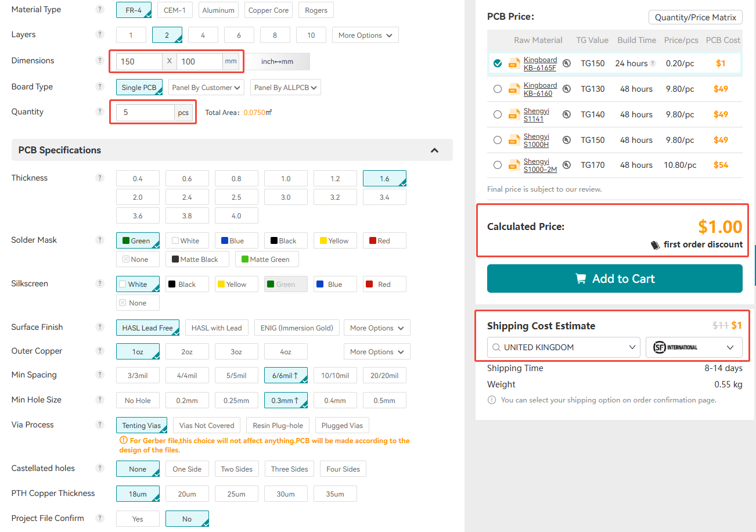
Task: Click PDF datasheet icon for Kingboard KB-6160
Action: point(514,89)
